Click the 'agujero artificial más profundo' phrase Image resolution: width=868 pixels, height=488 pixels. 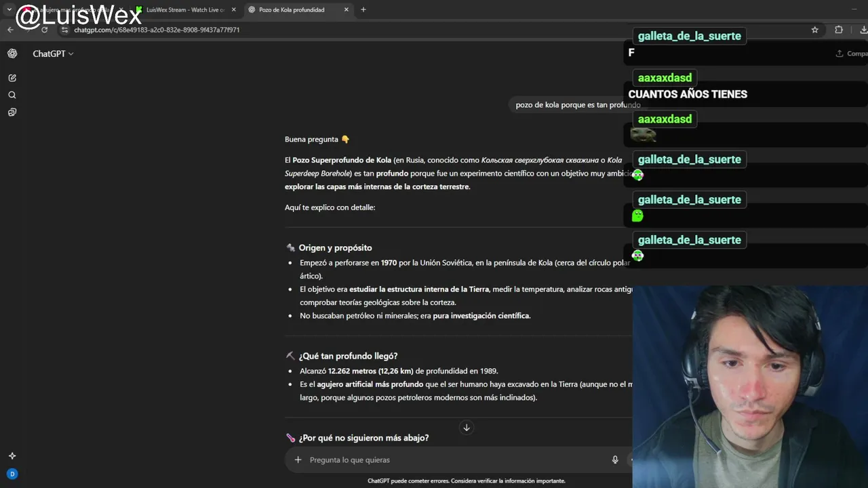tap(370, 384)
